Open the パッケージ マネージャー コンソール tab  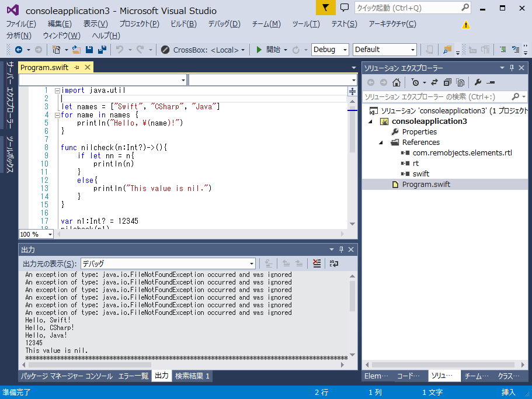67,376
